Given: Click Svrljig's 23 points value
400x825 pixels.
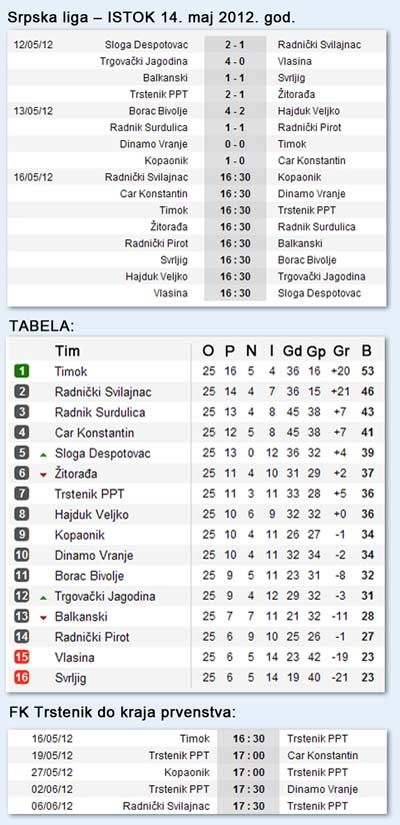Looking at the screenshot, I should pyautogui.click(x=367, y=678).
